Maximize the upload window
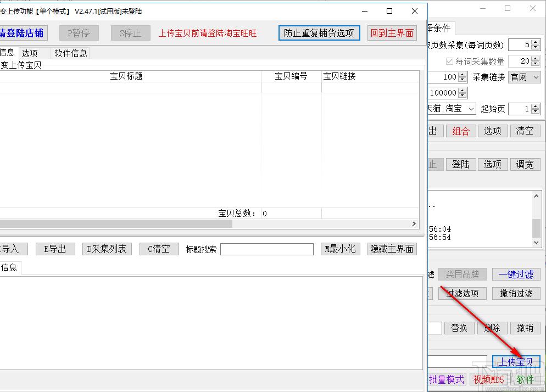Viewport: 546px width, 392px height. pyautogui.click(x=389, y=11)
